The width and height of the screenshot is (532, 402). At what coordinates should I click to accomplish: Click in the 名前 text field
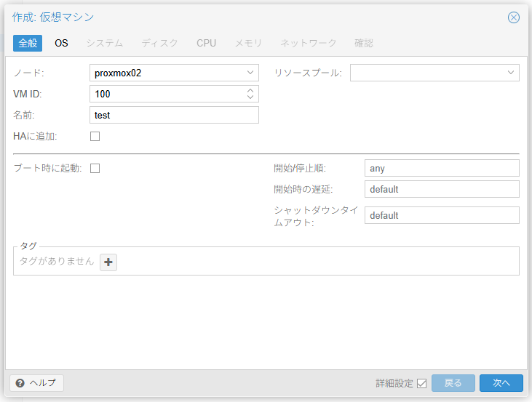click(x=174, y=115)
